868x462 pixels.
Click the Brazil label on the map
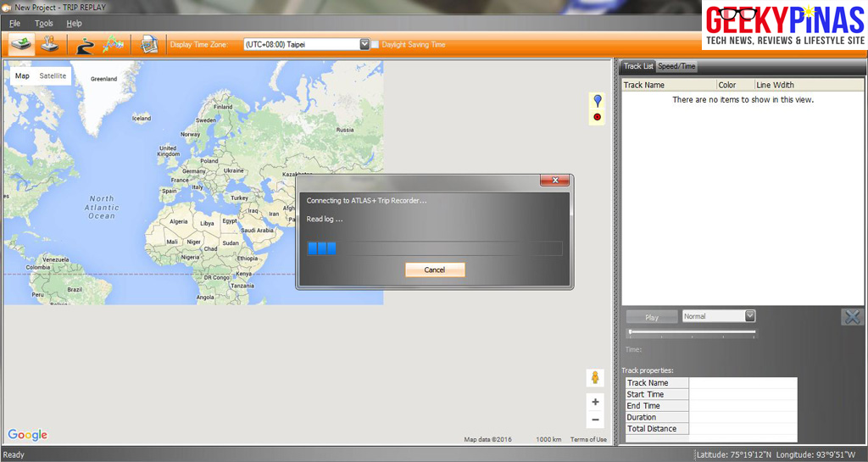pyautogui.click(x=75, y=289)
